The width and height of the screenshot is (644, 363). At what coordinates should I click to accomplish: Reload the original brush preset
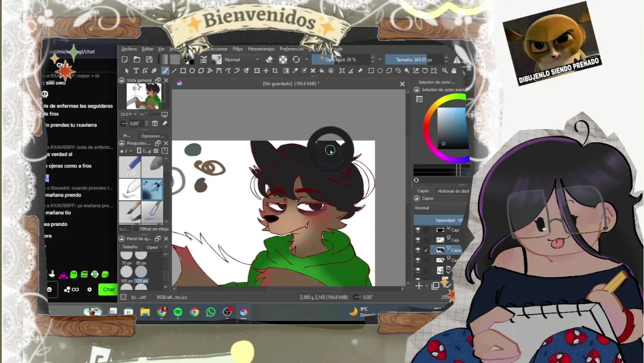tap(296, 59)
